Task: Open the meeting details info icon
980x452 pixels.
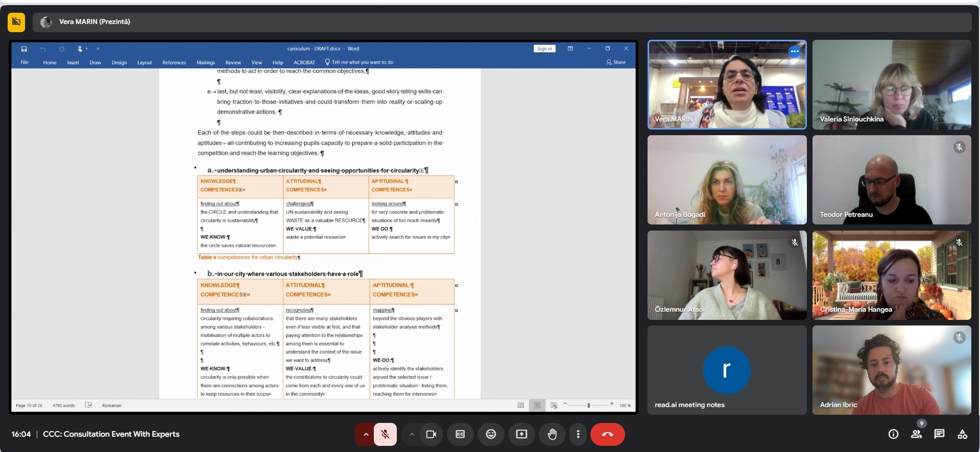Action: 893,434
